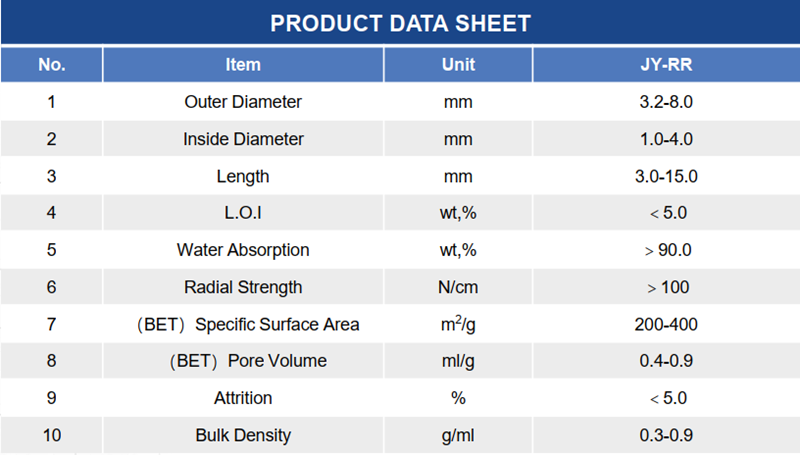800x455 pixels.
Task: Select the Attrition item cell
Action: click(x=243, y=398)
